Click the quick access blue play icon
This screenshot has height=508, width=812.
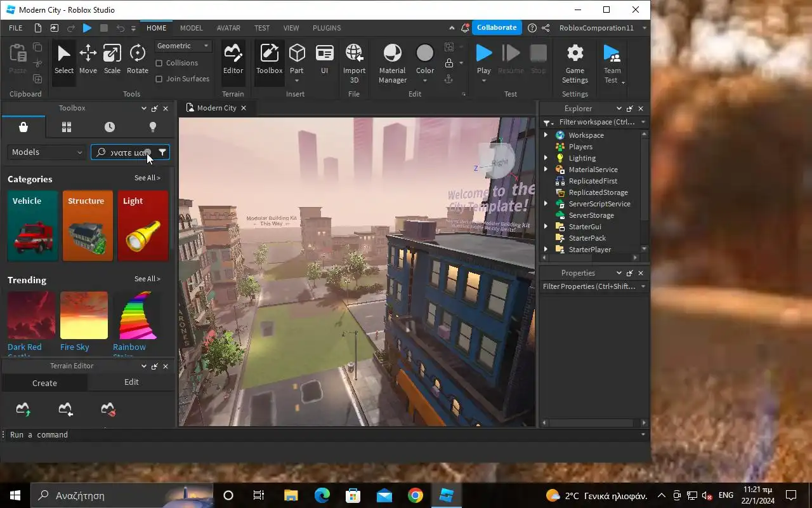[88, 28]
